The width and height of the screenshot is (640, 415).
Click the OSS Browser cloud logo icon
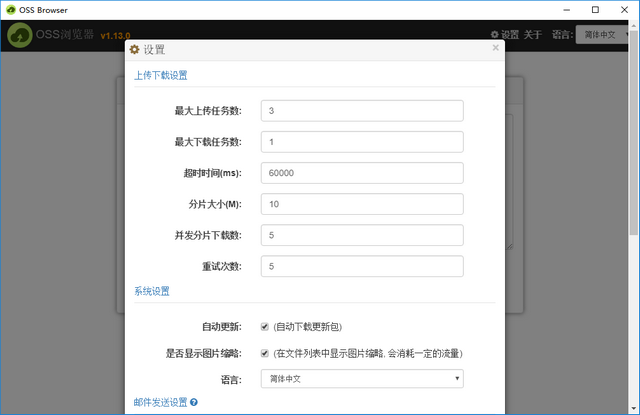coord(19,35)
